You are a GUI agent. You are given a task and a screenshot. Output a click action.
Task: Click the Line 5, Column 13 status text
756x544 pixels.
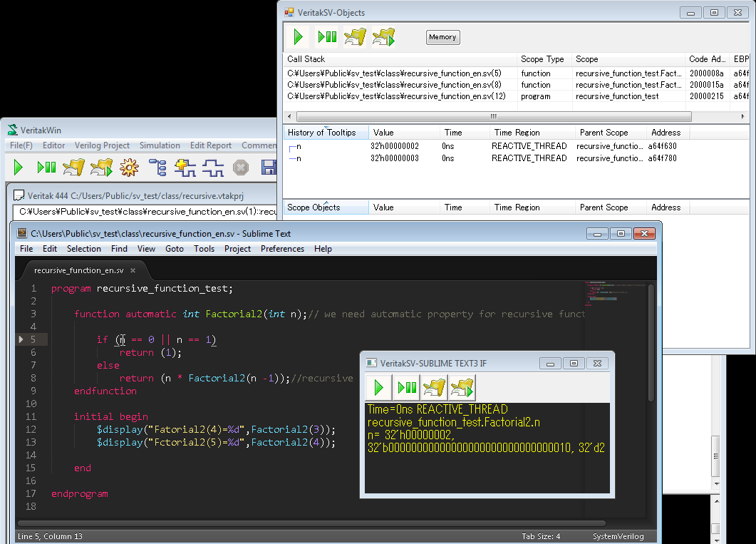[x=50, y=536]
